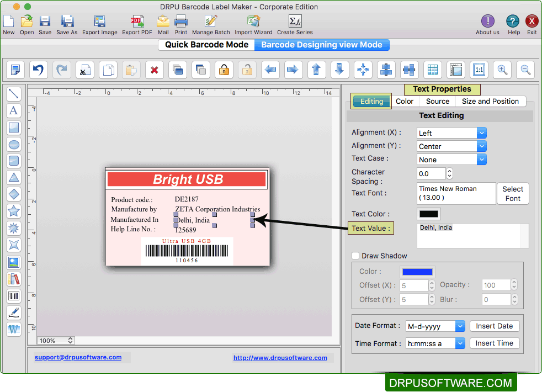Click the Save As icon
Screen dimensions: 542x392
(67, 22)
